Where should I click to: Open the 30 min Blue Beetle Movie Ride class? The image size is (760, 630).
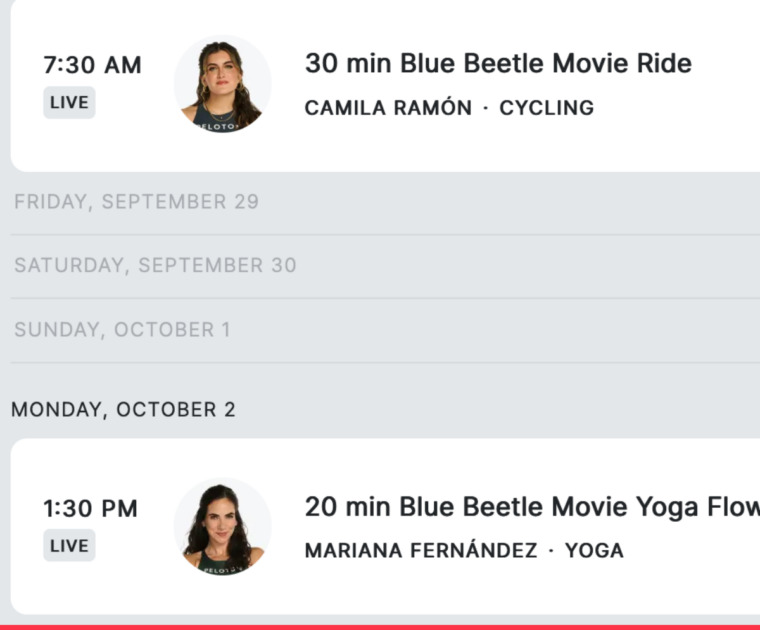498,64
